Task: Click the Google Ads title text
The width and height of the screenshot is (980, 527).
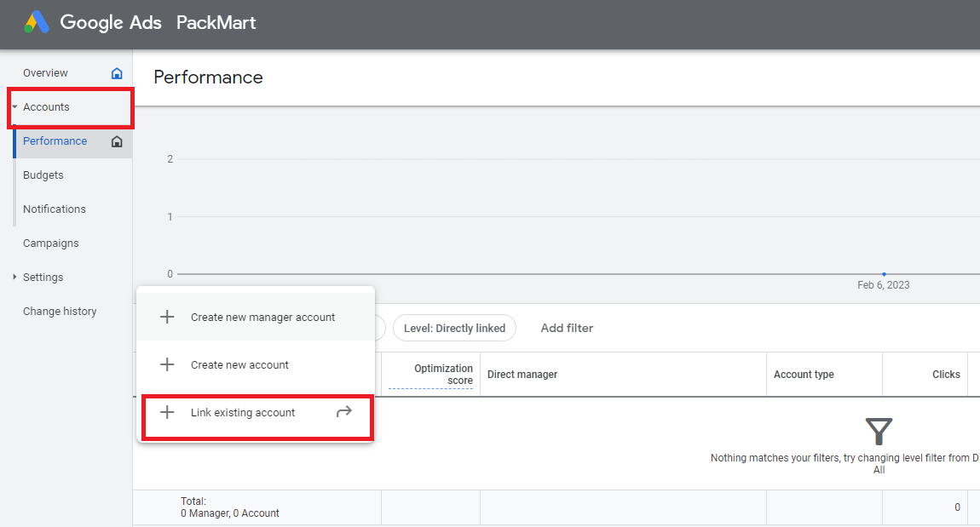Action: click(x=111, y=22)
